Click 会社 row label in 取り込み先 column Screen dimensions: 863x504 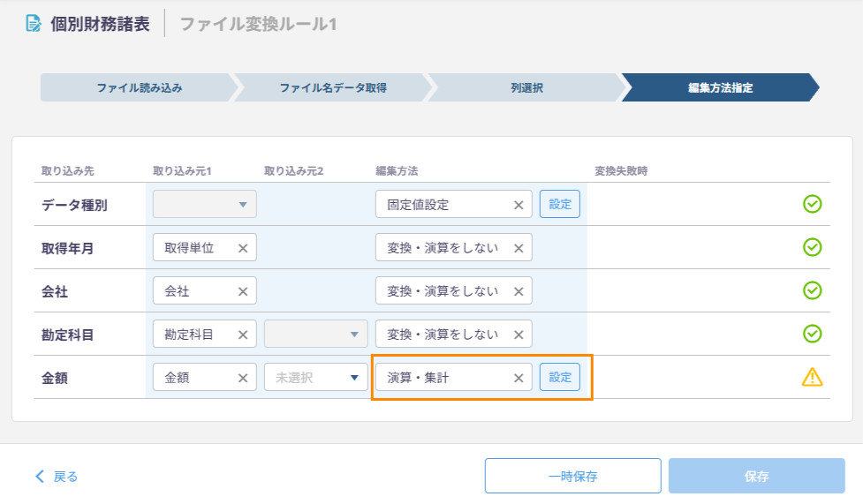coord(55,291)
